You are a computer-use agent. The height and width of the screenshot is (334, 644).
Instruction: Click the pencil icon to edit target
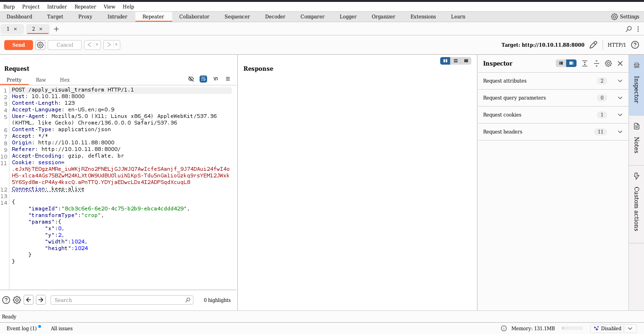594,45
